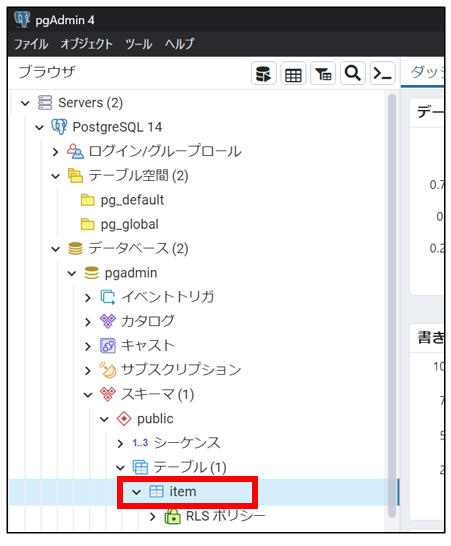This screenshot has height=546, width=451.
Task: Click the キャスト icon
Action: tap(108, 346)
